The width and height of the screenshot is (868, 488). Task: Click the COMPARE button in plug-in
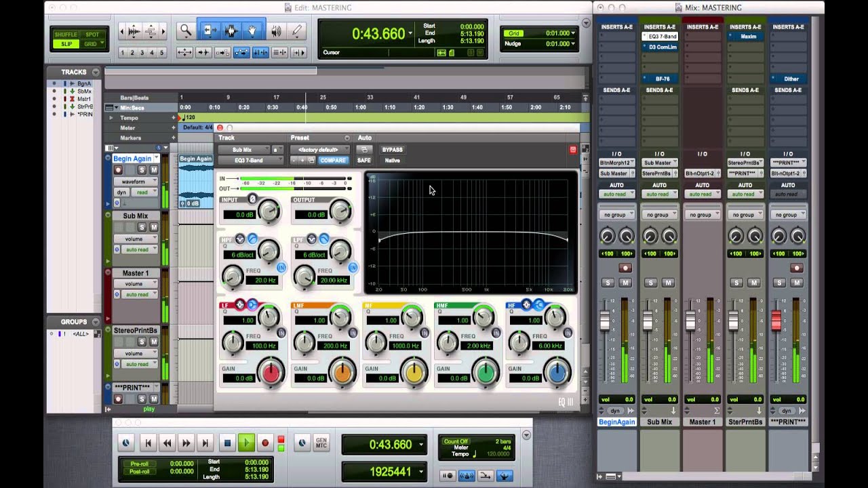click(x=333, y=161)
